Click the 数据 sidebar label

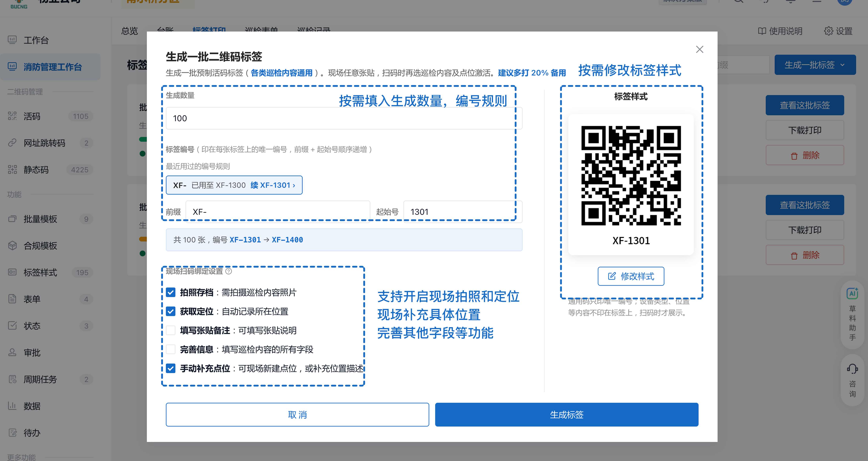pyautogui.click(x=32, y=406)
